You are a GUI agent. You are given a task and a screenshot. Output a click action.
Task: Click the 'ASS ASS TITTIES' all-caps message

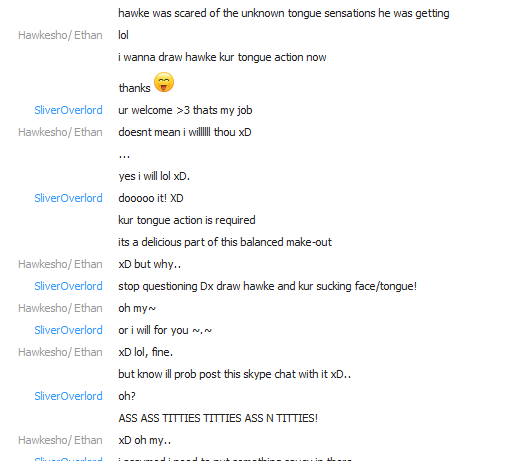[x=218, y=418]
